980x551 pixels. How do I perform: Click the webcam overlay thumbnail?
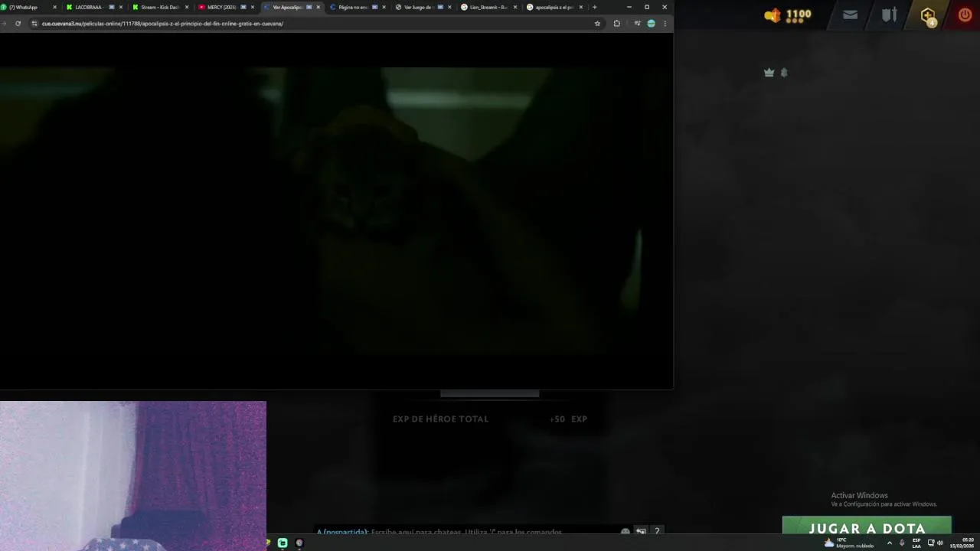point(133,475)
